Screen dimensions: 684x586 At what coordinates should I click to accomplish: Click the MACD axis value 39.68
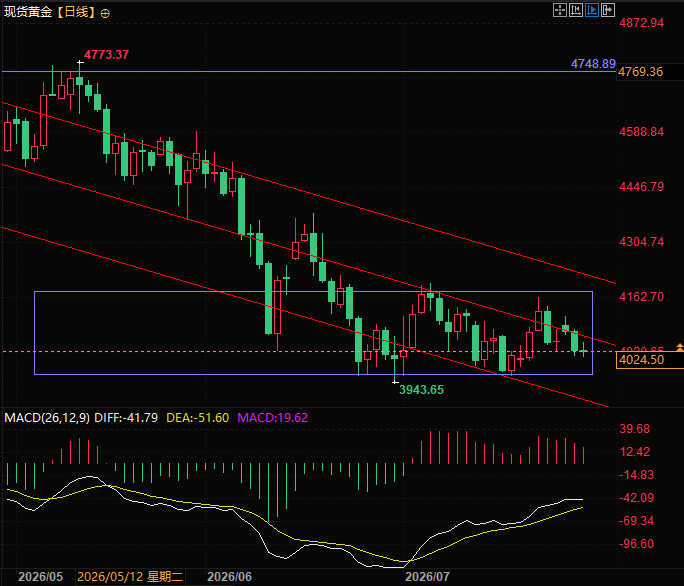coord(635,429)
